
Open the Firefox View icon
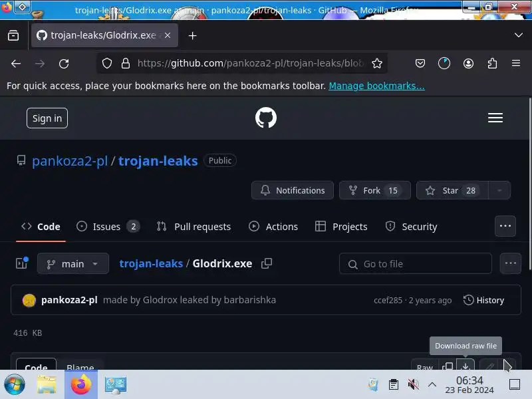13,35
